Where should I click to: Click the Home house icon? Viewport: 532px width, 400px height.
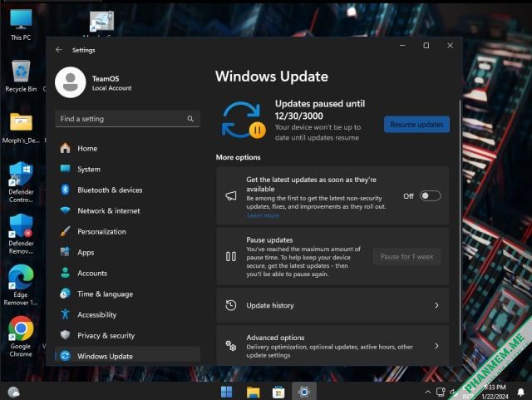tap(65, 148)
